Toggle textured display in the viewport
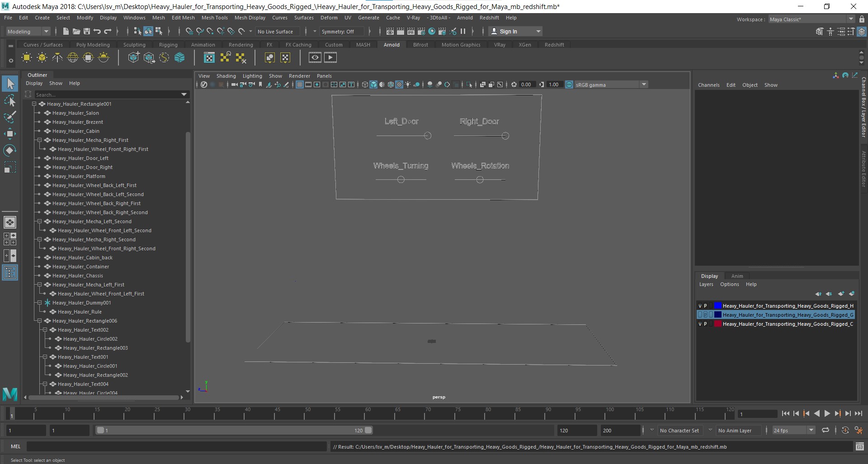 pyautogui.click(x=399, y=84)
